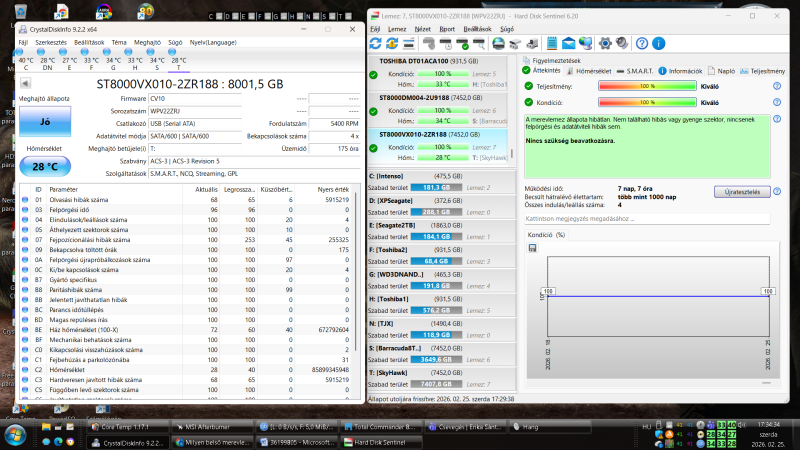Open Meghajtó menu in CrystalDiskInfo

(147, 42)
